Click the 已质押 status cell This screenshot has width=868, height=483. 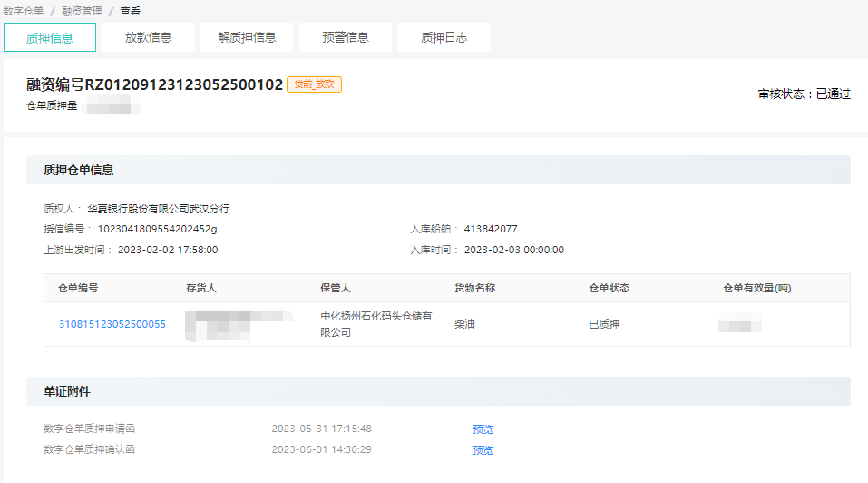coord(604,324)
